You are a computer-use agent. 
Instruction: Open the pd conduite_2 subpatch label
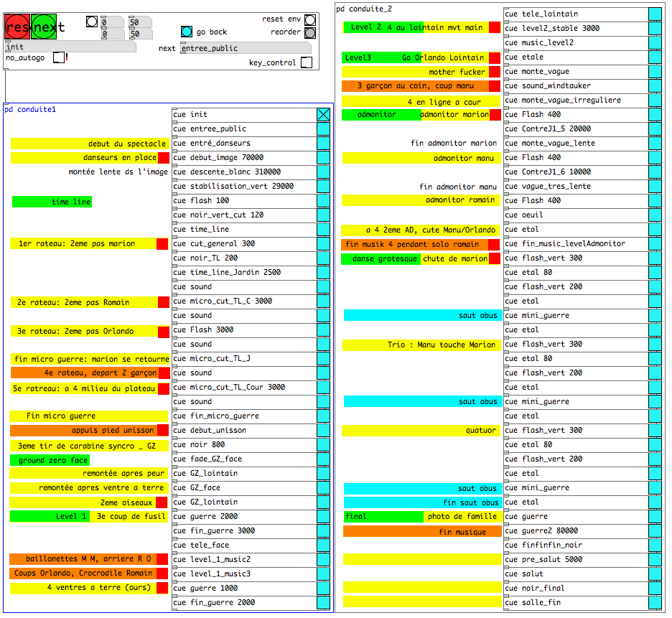click(365, 9)
